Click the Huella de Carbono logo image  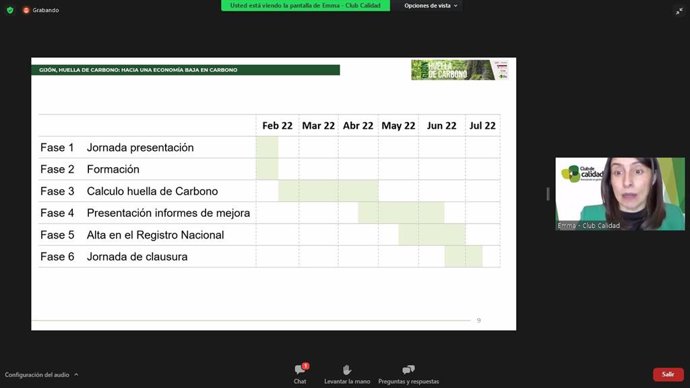[459, 70]
